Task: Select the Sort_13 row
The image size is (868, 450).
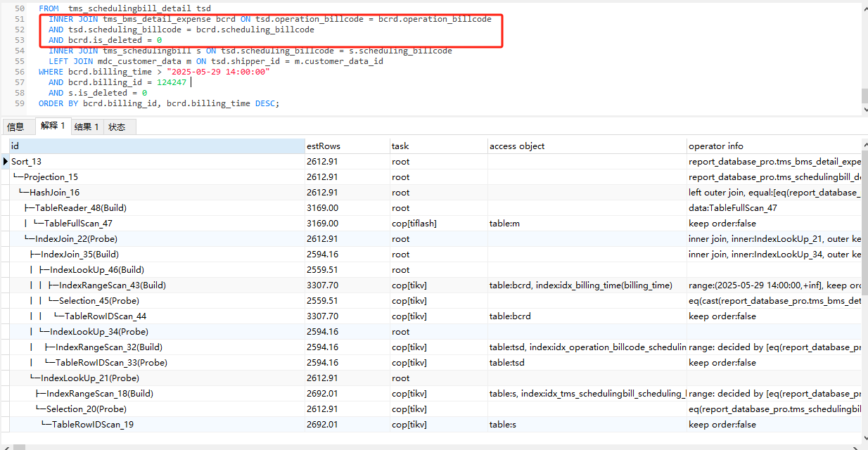Action: tap(27, 162)
